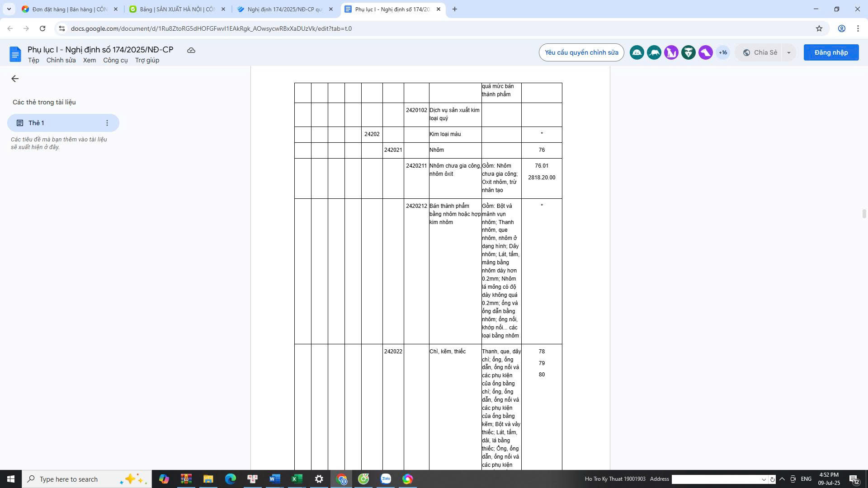Open Chrome profile icon
868x488 pixels.
841,28
